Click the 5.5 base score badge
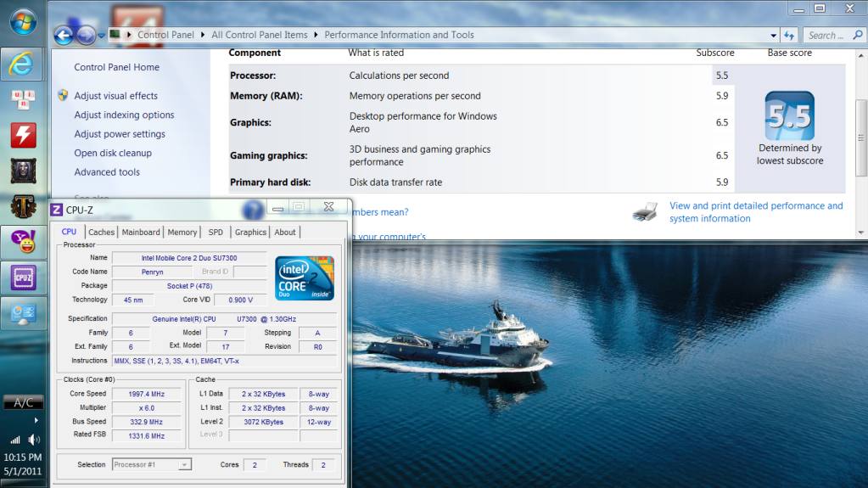The width and height of the screenshot is (868, 488). point(789,115)
